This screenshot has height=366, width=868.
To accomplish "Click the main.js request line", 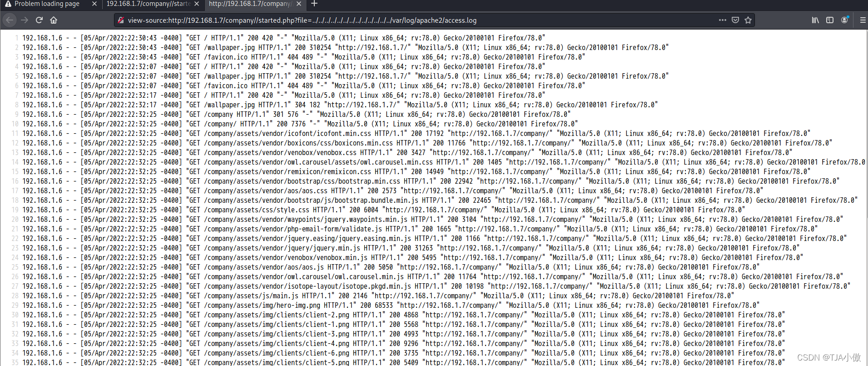I will [x=378, y=296].
